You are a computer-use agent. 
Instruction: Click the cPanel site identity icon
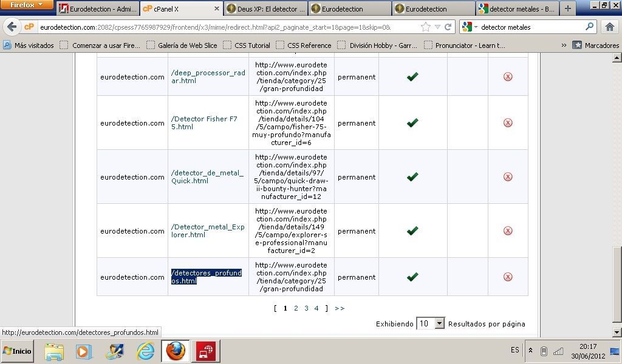pos(29,27)
